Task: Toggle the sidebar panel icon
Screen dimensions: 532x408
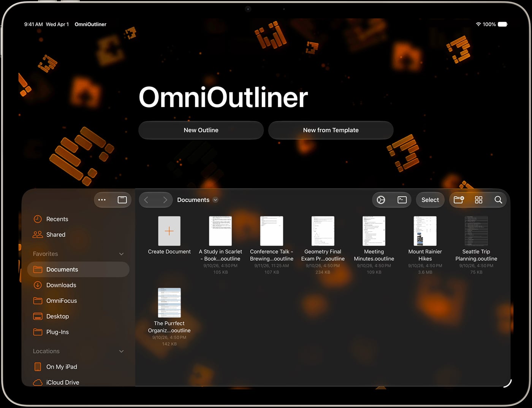Action: [122, 200]
